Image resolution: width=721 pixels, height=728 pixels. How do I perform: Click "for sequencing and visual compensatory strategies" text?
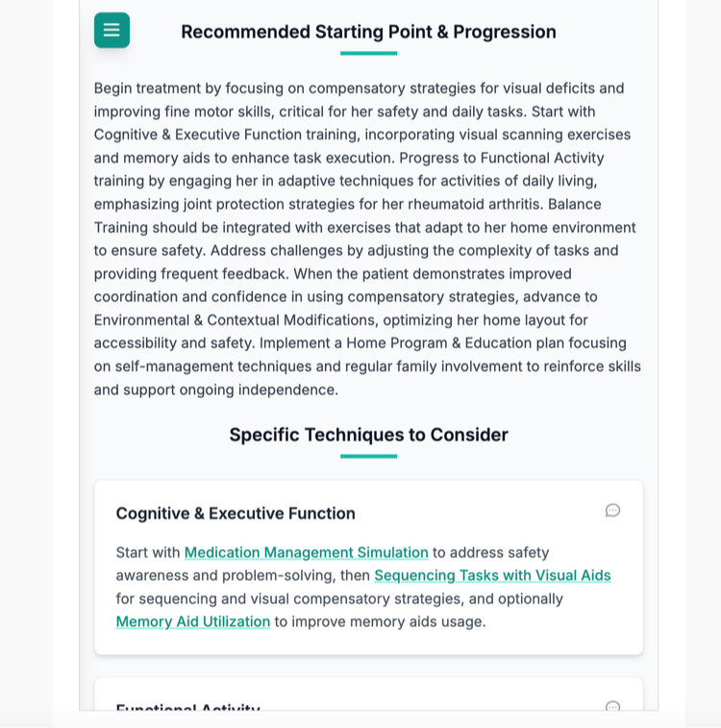click(x=289, y=599)
